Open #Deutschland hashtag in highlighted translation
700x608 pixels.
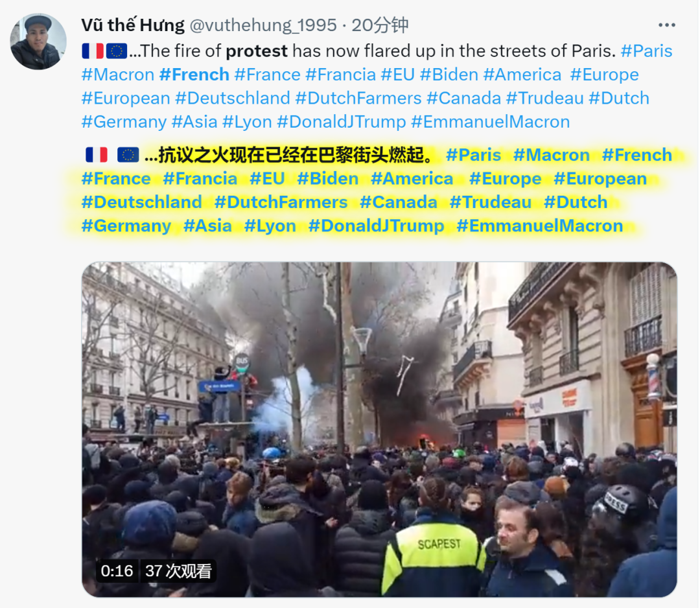click(x=141, y=202)
